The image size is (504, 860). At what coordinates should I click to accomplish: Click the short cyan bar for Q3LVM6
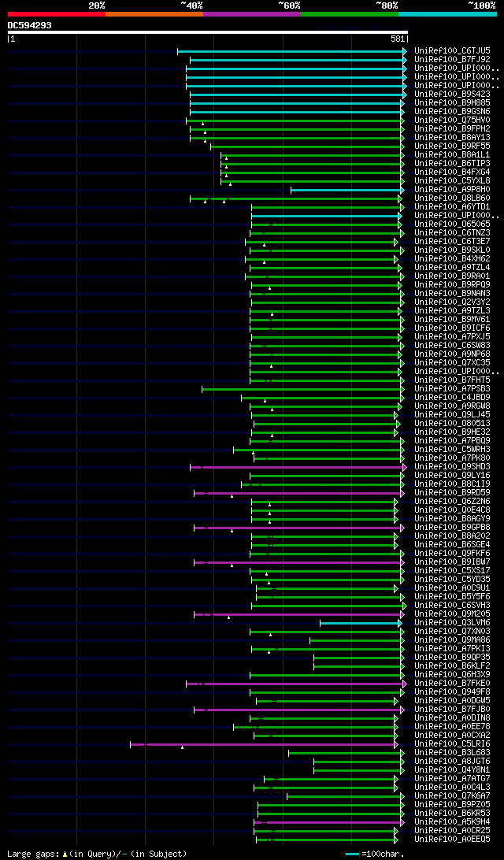click(360, 623)
